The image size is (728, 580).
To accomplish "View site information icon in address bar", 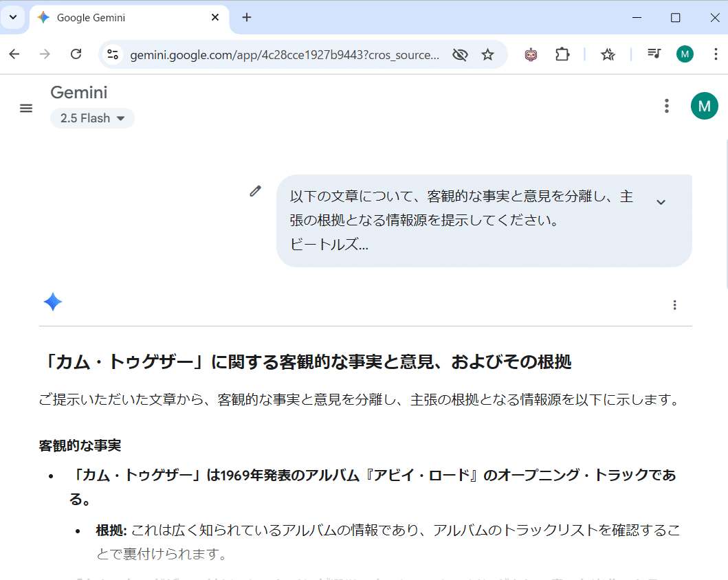I will point(112,54).
